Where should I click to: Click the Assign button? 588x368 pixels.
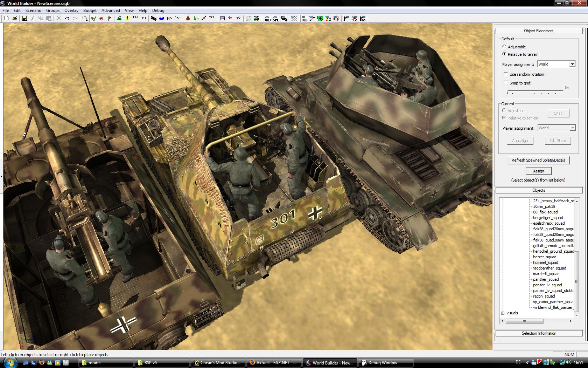pyautogui.click(x=539, y=171)
